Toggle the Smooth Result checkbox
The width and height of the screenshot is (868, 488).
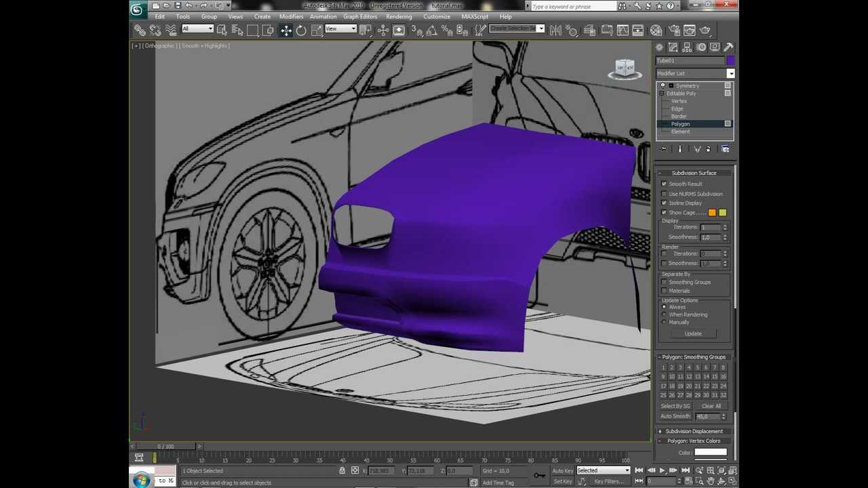click(x=664, y=184)
